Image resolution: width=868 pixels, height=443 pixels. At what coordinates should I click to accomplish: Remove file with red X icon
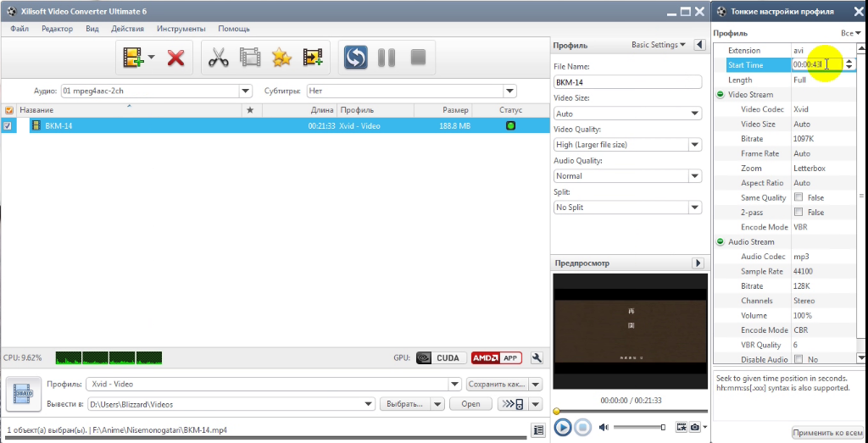coord(176,58)
